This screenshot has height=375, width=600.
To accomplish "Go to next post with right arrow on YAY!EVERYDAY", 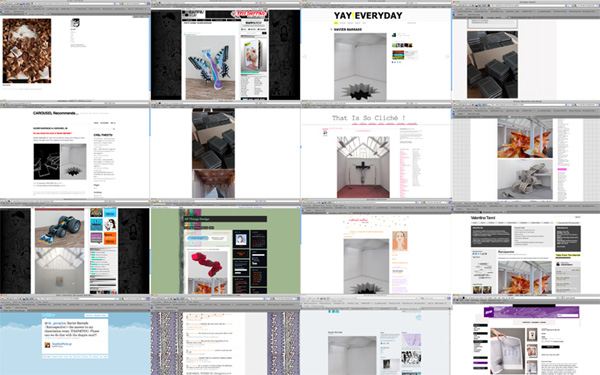I will pyautogui.click(x=447, y=57).
